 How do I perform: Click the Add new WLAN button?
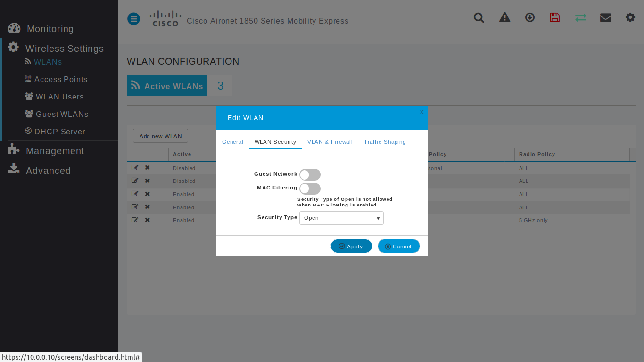click(x=160, y=135)
